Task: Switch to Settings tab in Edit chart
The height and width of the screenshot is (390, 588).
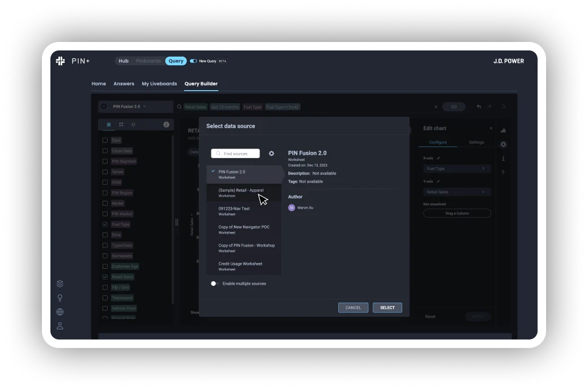Action: tap(476, 142)
